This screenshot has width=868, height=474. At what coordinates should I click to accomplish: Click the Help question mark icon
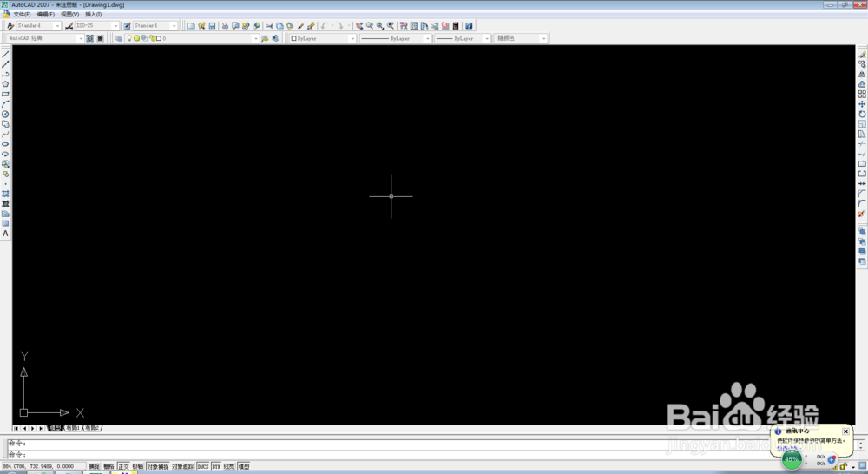(469, 26)
